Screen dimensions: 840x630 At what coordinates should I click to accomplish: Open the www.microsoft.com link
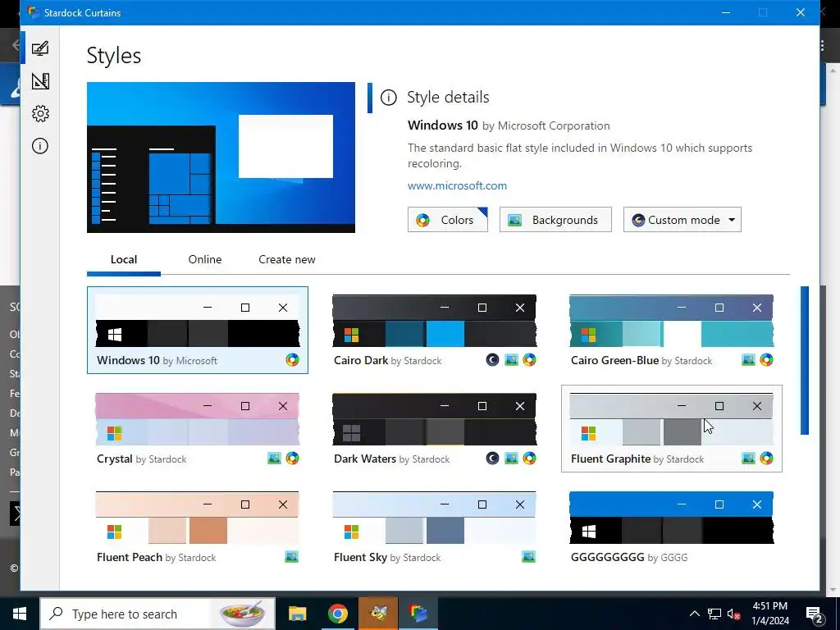pos(457,186)
